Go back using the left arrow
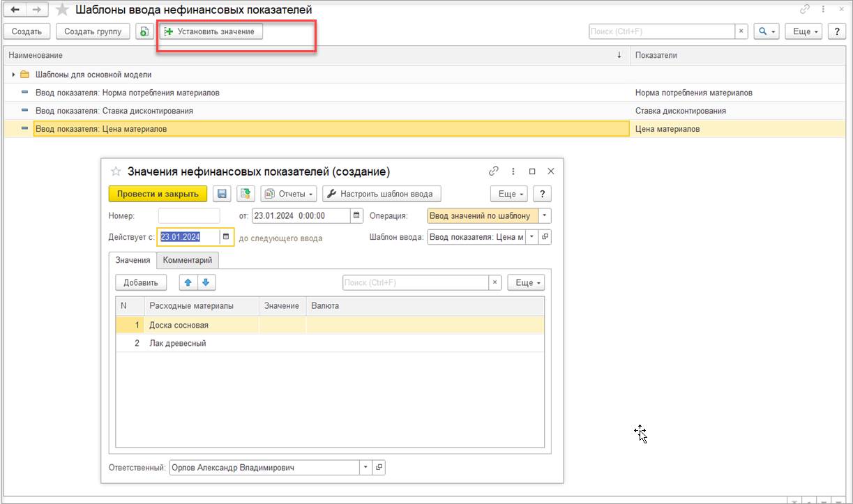Viewport: 853px width, 504px height. coord(15,10)
